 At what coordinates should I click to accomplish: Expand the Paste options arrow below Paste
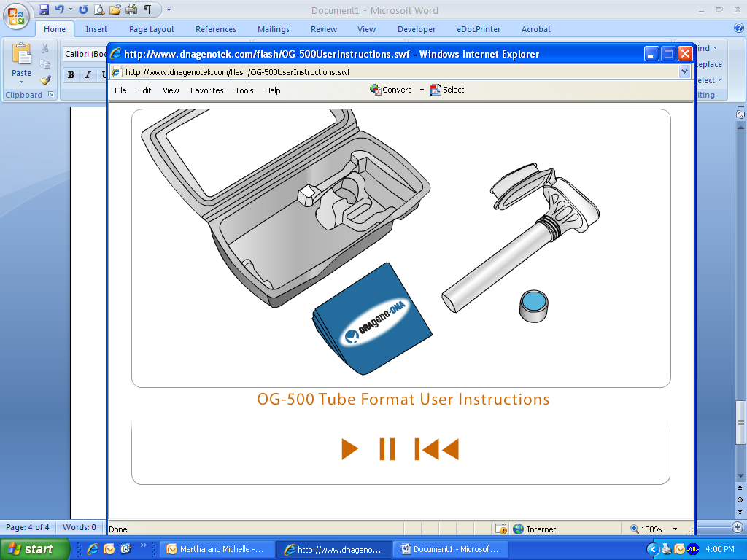pyautogui.click(x=21, y=82)
